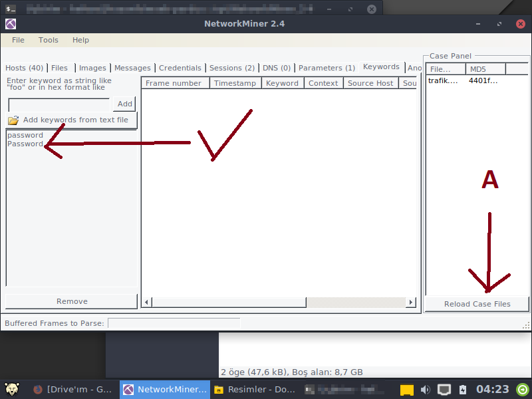Viewport: 532px width, 399px height.
Task: Switch to the Credentials tab
Action: [x=180, y=68]
